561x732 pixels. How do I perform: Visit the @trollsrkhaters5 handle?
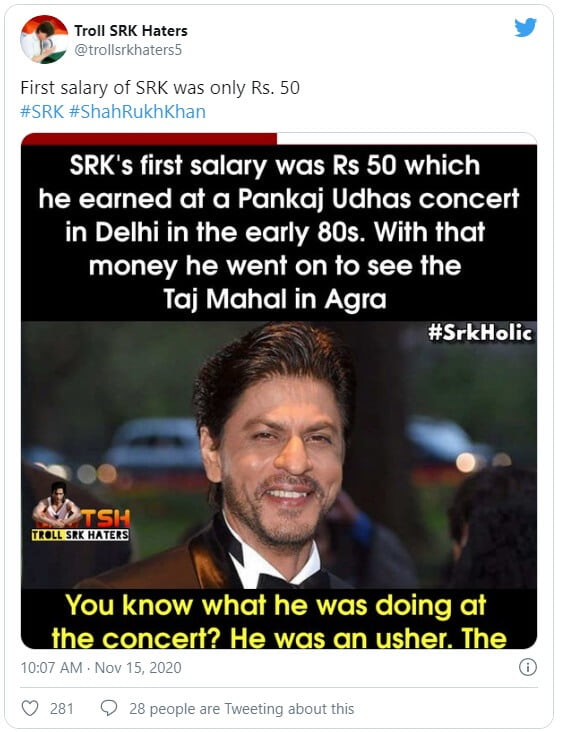[128, 50]
